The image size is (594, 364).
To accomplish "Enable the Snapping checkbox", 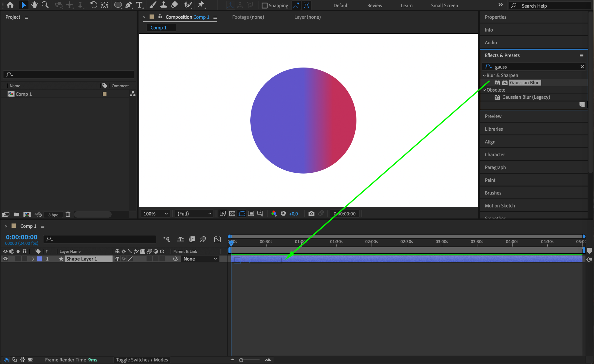I will pyautogui.click(x=265, y=6).
